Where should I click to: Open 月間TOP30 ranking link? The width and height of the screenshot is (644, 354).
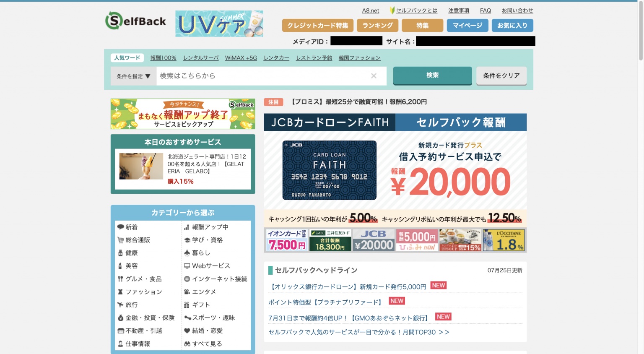[359, 332]
